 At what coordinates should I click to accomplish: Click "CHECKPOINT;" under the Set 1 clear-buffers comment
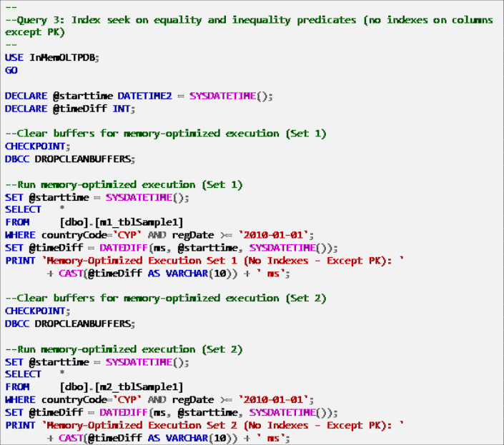pos(38,146)
